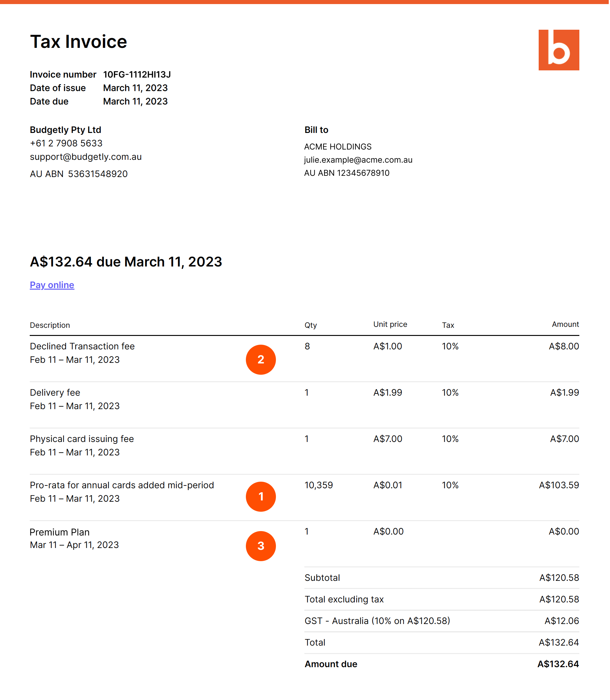Image resolution: width=610 pixels, height=700 pixels.
Task: Select callout marker 3 on Premium Plan row
Action: click(x=261, y=546)
